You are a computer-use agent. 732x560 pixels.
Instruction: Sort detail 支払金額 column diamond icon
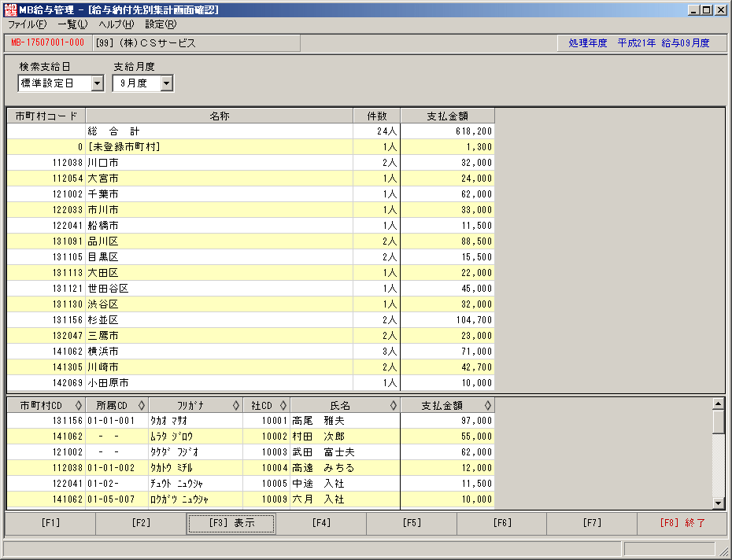487,406
